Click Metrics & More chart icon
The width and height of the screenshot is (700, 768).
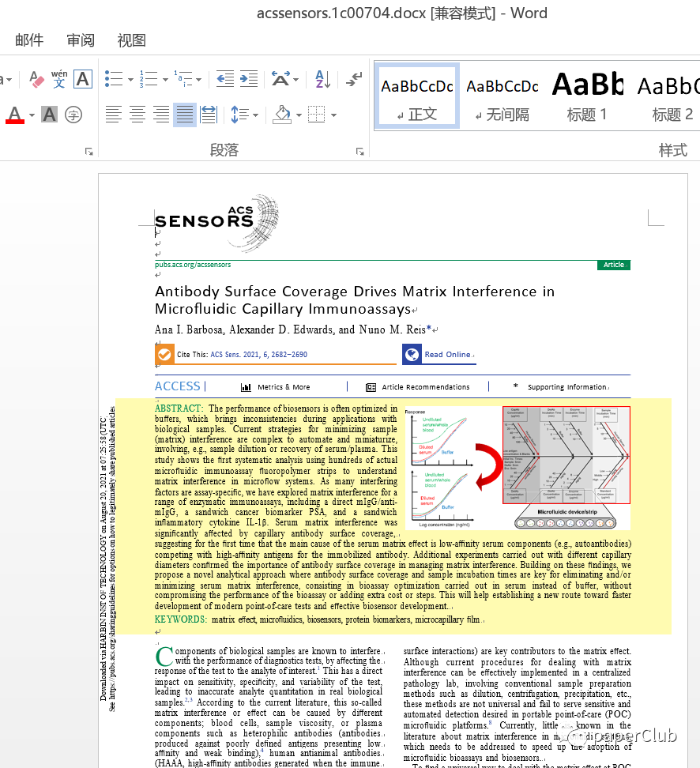coord(246,387)
